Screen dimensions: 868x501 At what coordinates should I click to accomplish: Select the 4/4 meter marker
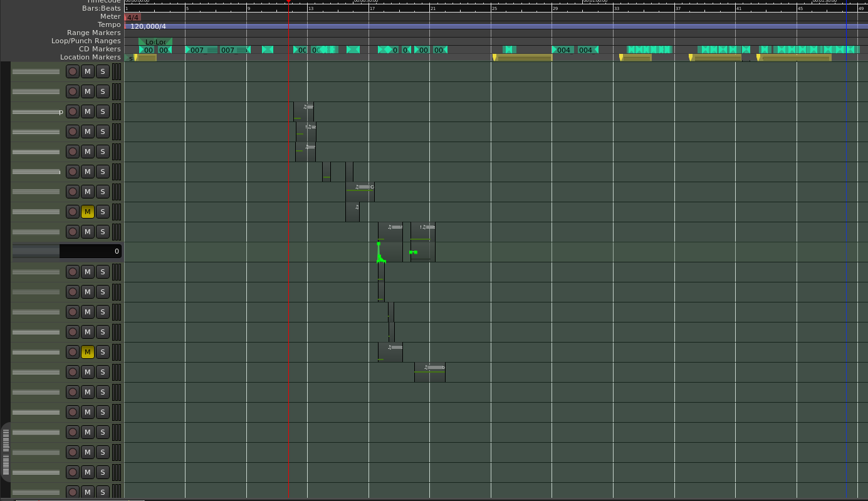point(132,18)
